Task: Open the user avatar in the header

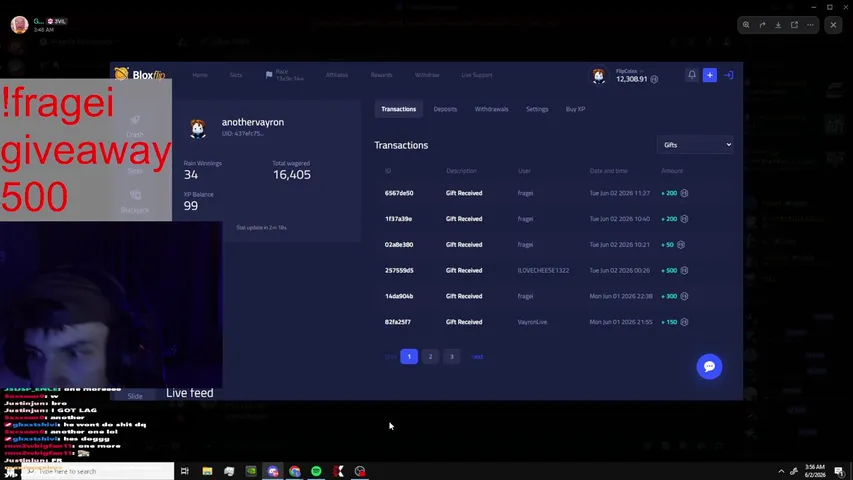Action: [598, 76]
